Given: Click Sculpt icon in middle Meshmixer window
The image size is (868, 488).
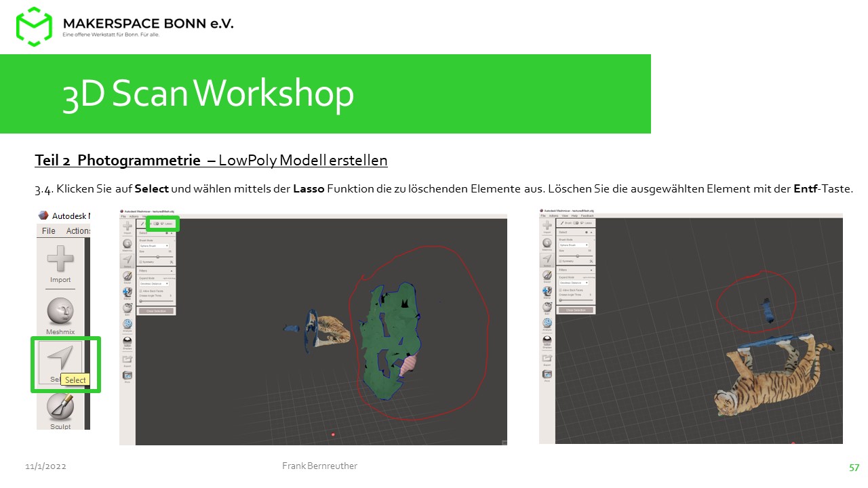Looking at the screenshot, I should (x=127, y=275).
